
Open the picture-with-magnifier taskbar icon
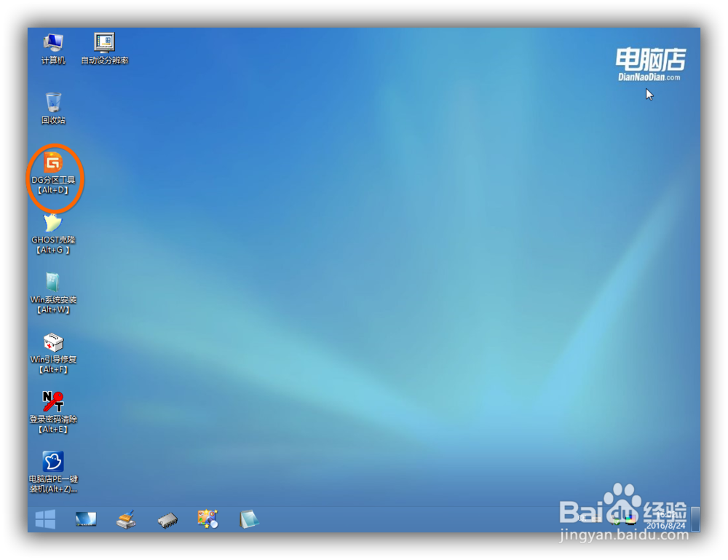coord(207,519)
